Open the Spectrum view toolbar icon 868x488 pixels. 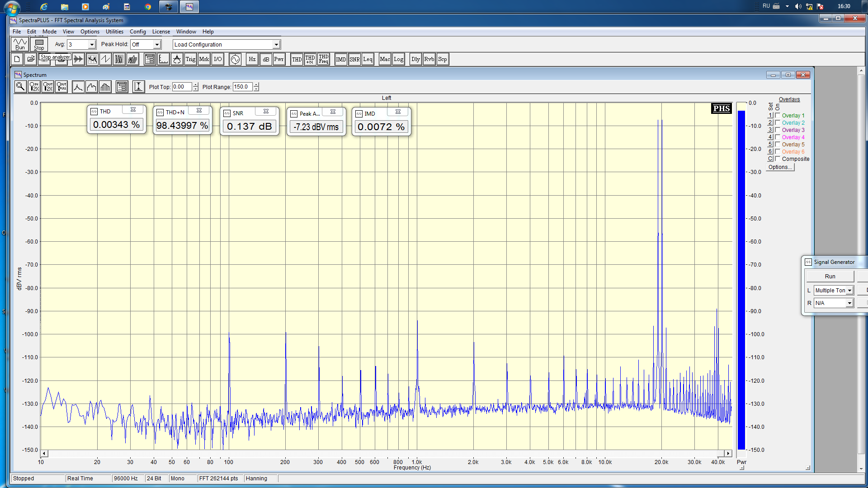pos(92,59)
